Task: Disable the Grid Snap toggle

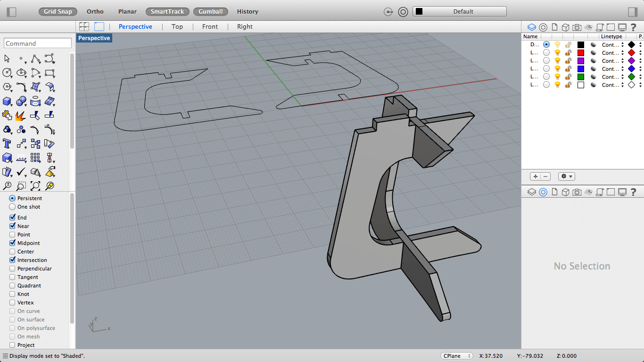Action: (x=58, y=12)
